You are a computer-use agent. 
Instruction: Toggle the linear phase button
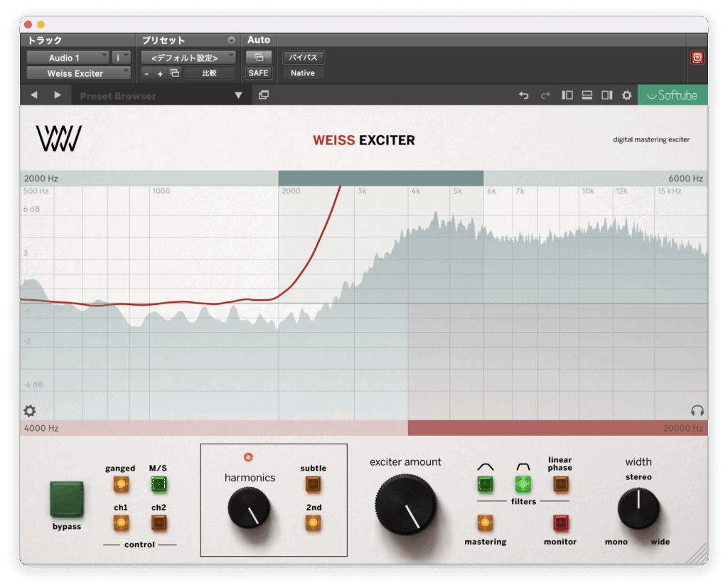click(x=560, y=484)
